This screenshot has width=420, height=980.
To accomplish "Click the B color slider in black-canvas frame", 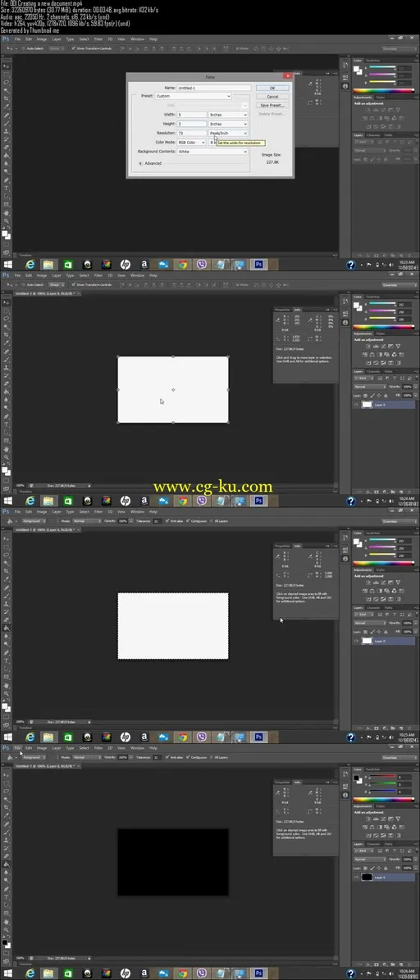I will point(382,791).
